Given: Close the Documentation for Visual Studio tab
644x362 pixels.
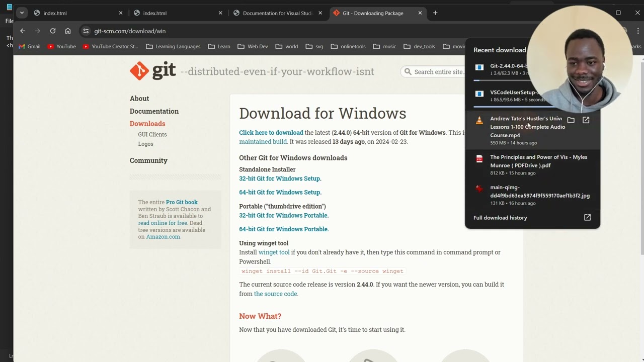Looking at the screenshot, I should pyautogui.click(x=320, y=13).
